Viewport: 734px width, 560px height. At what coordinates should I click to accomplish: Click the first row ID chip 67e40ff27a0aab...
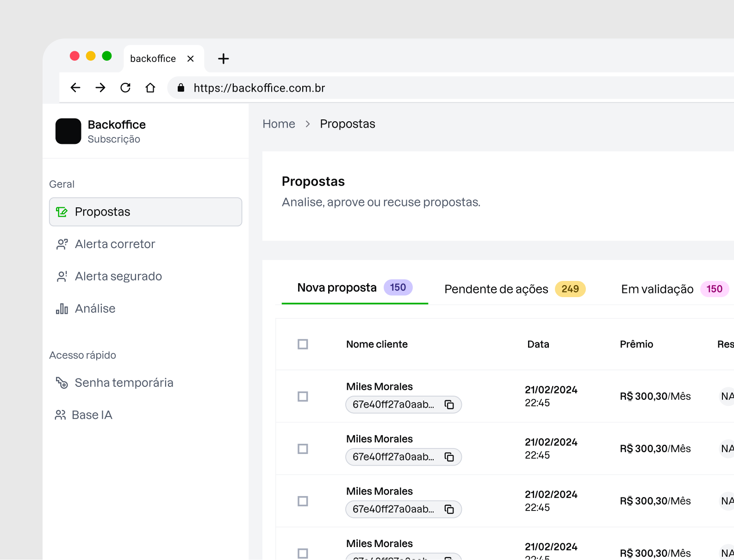tap(404, 404)
